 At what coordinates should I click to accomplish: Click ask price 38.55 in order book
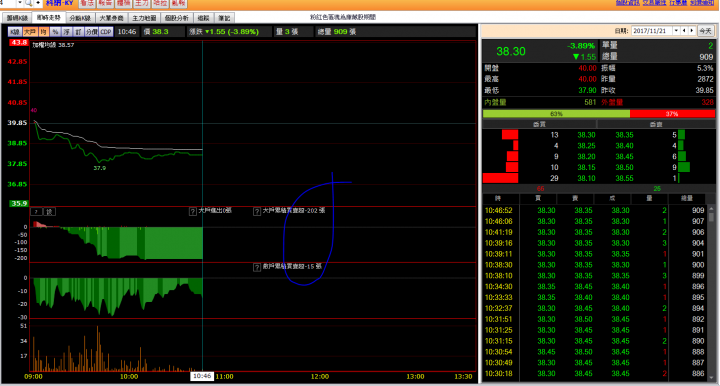624,178
